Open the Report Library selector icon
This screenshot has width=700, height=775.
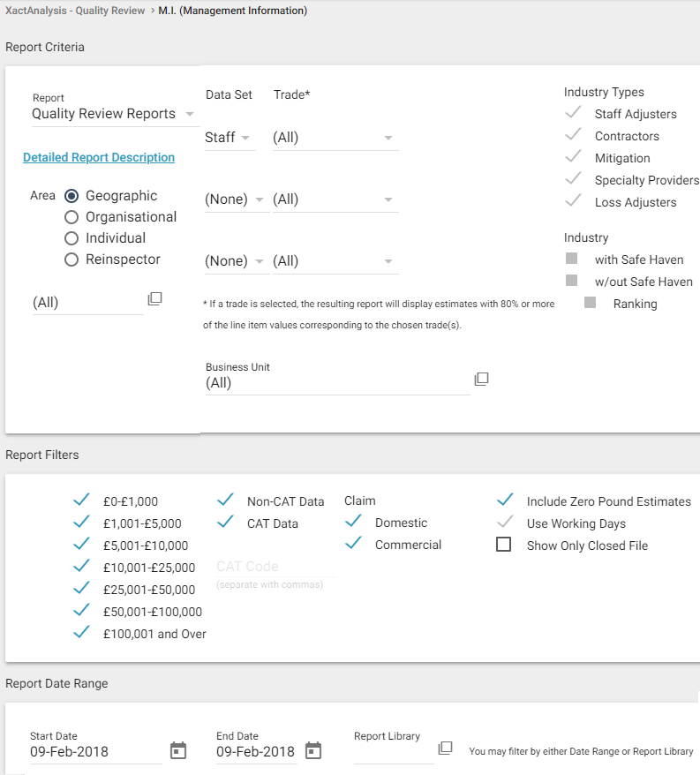445,748
